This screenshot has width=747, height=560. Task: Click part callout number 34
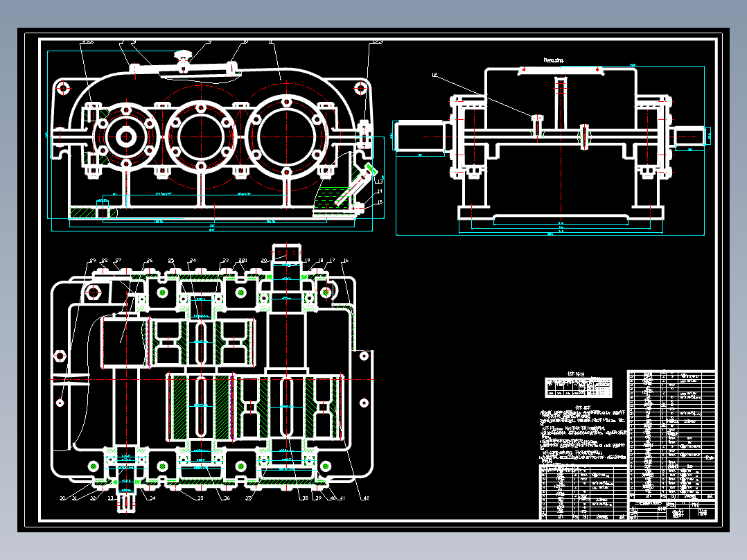(x=153, y=498)
